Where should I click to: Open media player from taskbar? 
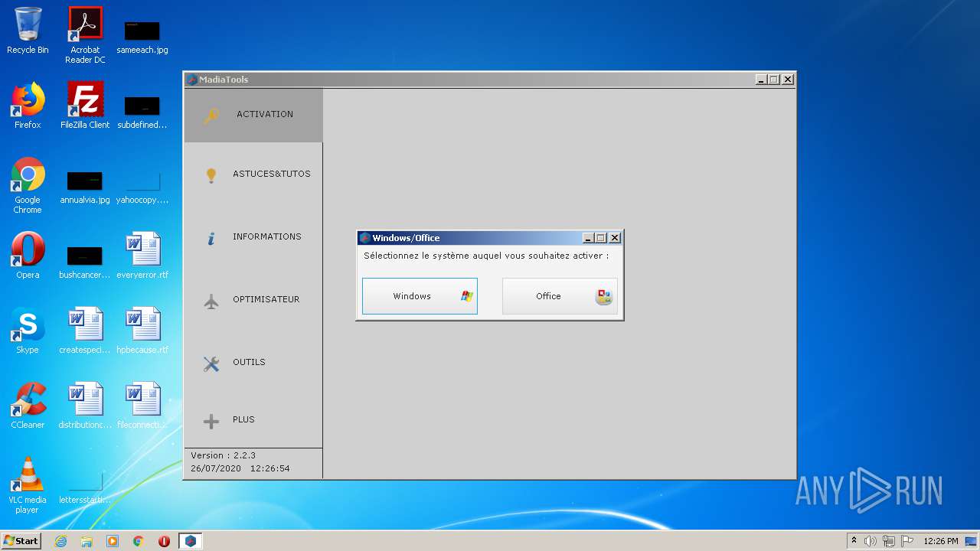coord(113,541)
